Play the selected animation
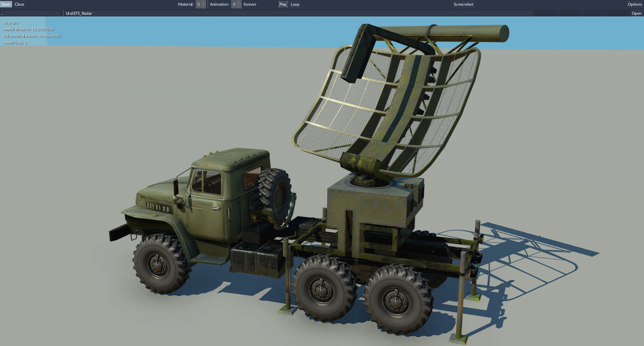The height and width of the screenshot is (346, 644). click(x=283, y=4)
